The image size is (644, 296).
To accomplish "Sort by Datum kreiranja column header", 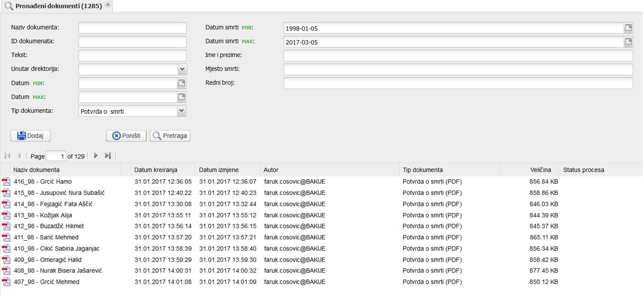I will coord(156,170).
